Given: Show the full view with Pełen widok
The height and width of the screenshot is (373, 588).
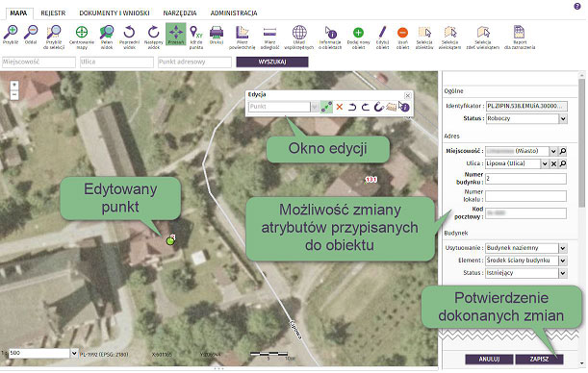Looking at the screenshot, I should point(107,37).
